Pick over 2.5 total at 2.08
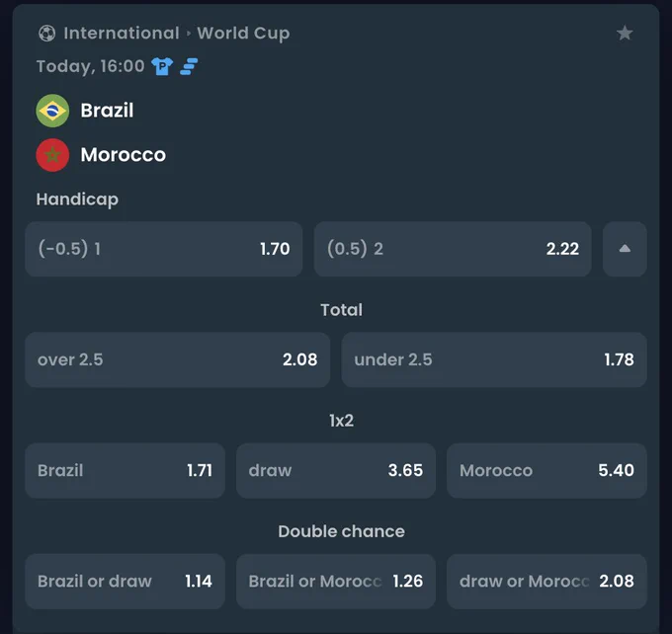672x634 pixels. pos(178,359)
